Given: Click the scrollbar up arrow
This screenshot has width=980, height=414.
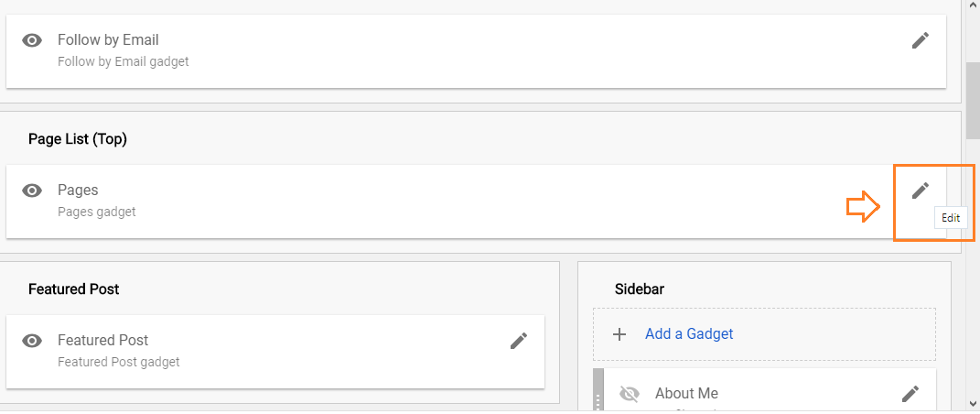Looking at the screenshot, I should coord(972,5).
